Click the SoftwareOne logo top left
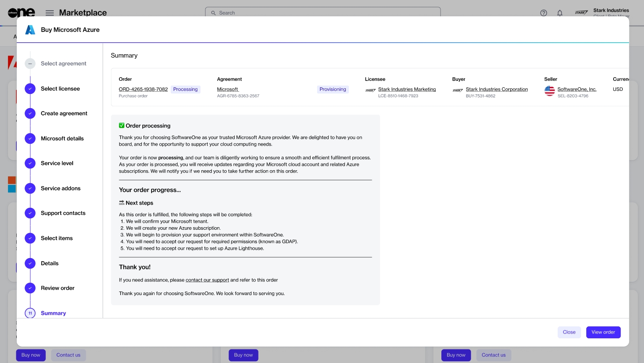644x363 pixels. [21, 13]
